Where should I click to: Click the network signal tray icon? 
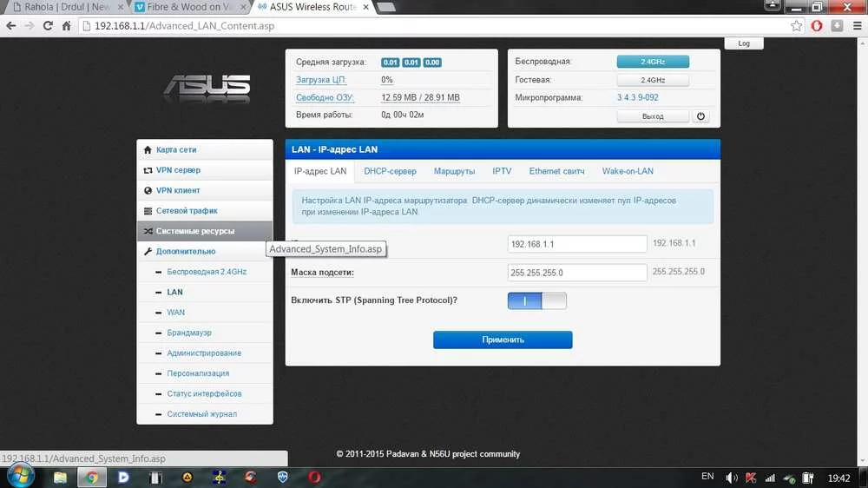pyautogui.click(x=770, y=478)
